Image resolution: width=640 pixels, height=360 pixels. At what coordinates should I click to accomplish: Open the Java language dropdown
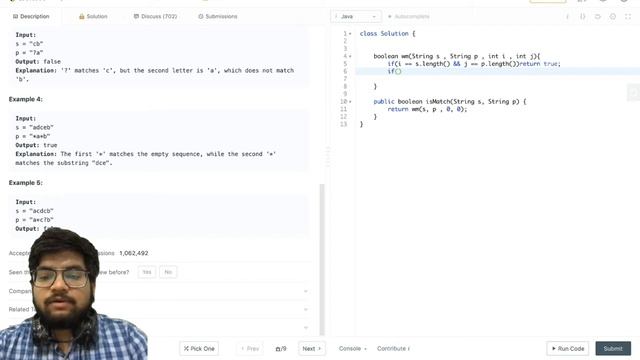click(356, 16)
